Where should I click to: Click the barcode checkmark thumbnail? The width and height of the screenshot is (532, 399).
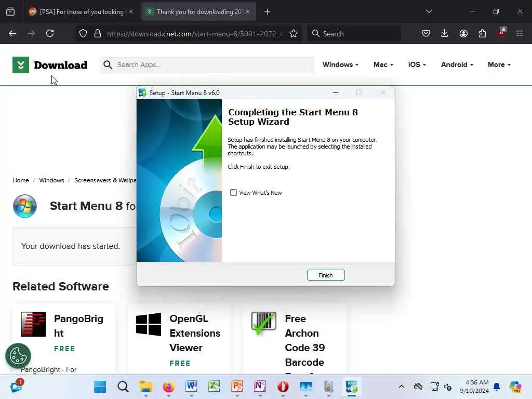click(x=264, y=323)
